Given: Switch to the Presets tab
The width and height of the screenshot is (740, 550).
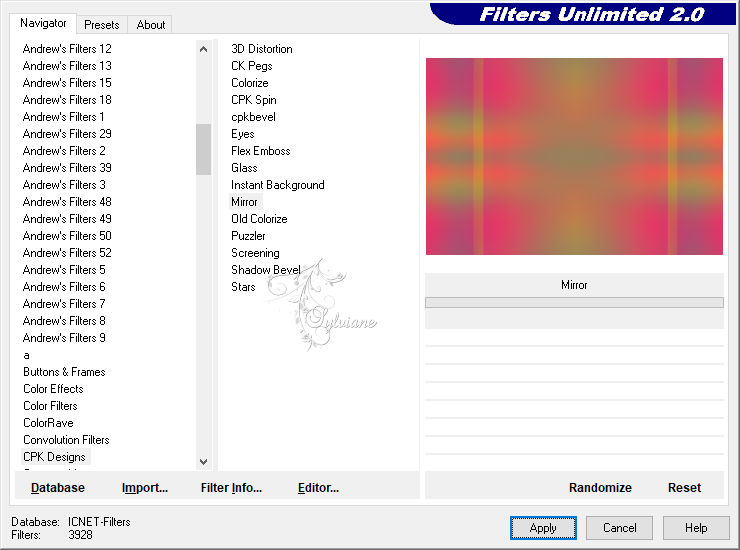Looking at the screenshot, I should [101, 25].
